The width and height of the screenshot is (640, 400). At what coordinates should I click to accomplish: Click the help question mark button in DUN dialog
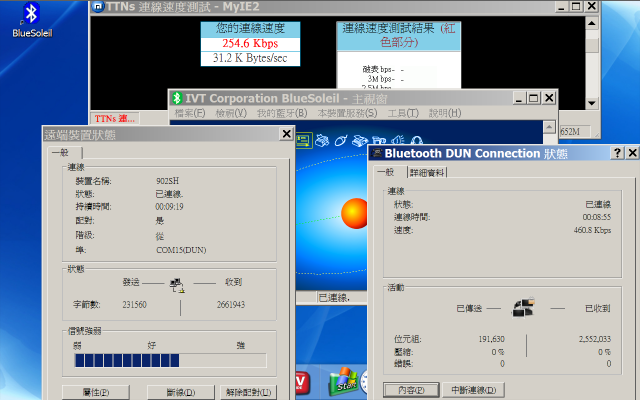(x=617, y=153)
